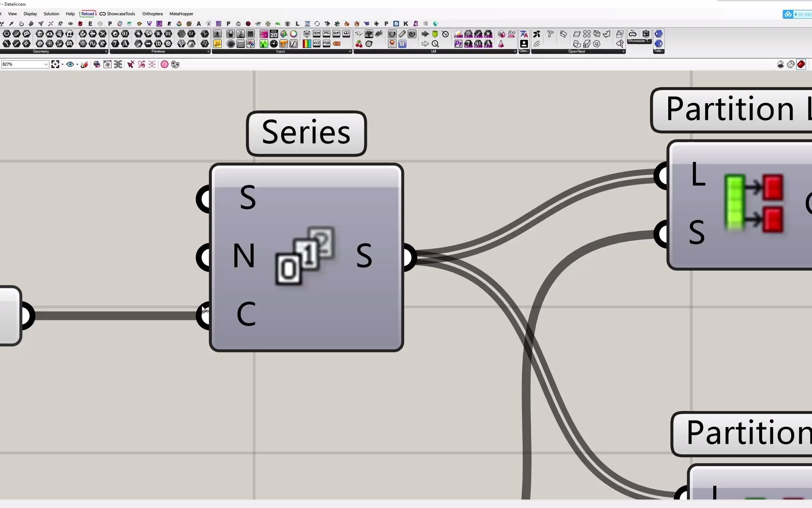Open the MetaHopper menu

coord(181,14)
